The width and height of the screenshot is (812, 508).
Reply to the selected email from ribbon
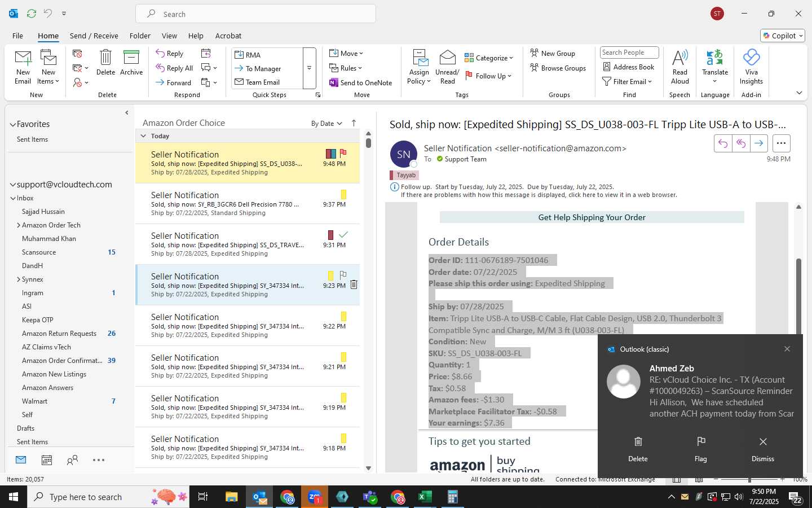pyautogui.click(x=170, y=54)
